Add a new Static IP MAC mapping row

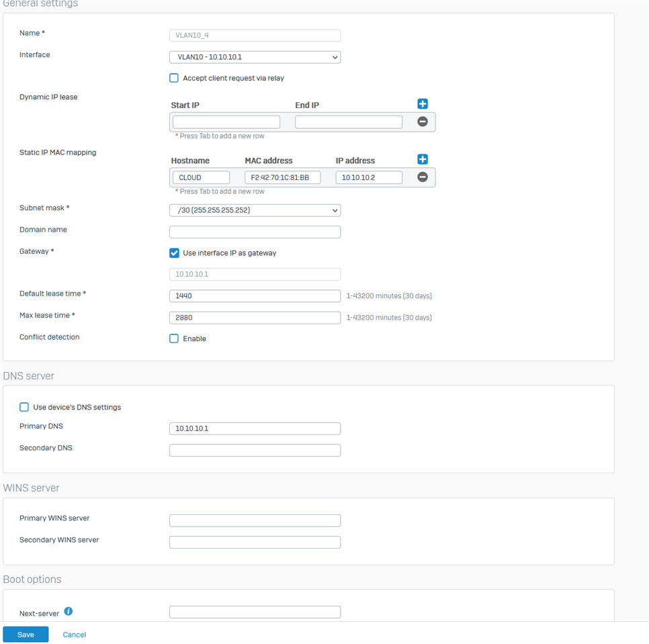422,159
